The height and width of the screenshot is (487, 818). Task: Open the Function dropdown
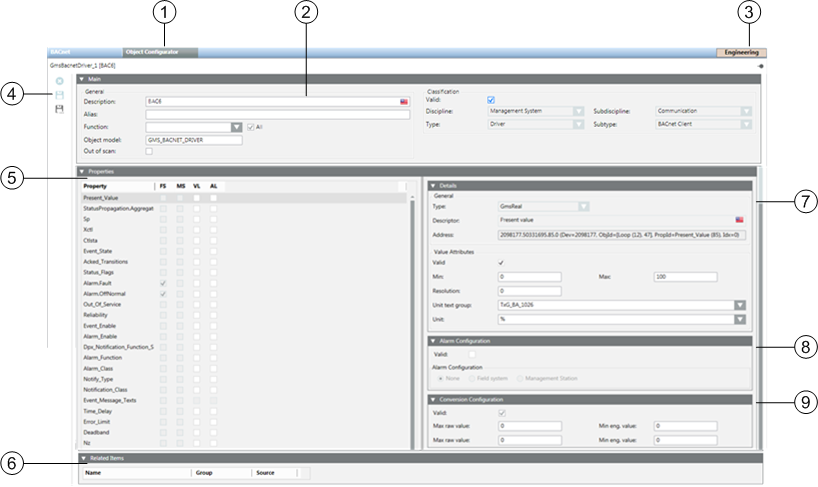coord(236,127)
